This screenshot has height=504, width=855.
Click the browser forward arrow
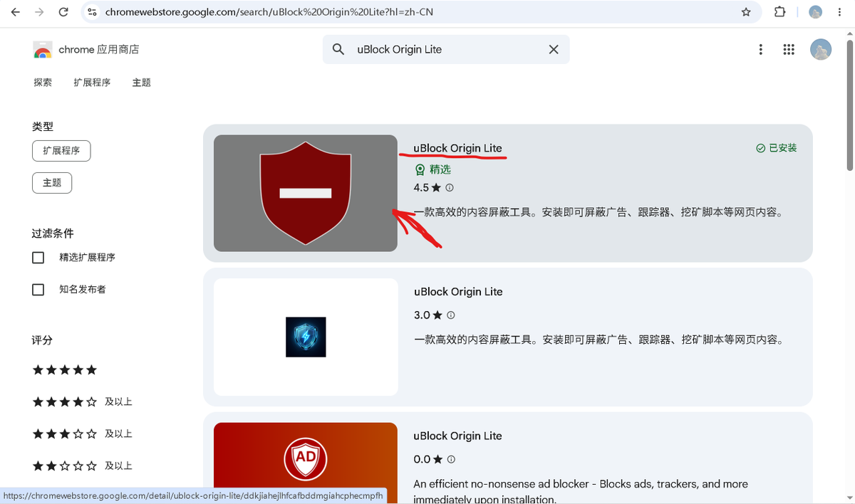point(39,12)
